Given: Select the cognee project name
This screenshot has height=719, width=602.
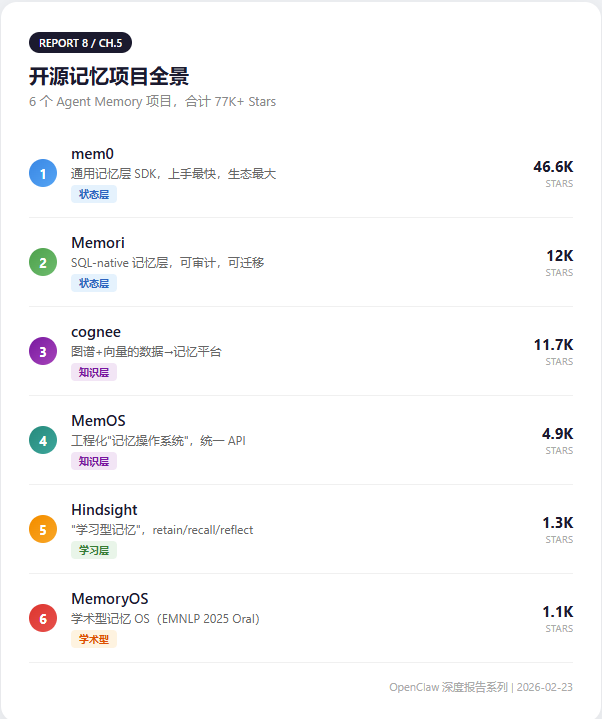Looking at the screenshot, I should click(96, 331).
